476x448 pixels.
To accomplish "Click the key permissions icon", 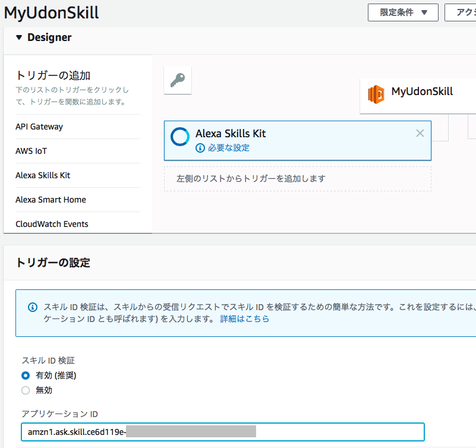I will 178,80.
